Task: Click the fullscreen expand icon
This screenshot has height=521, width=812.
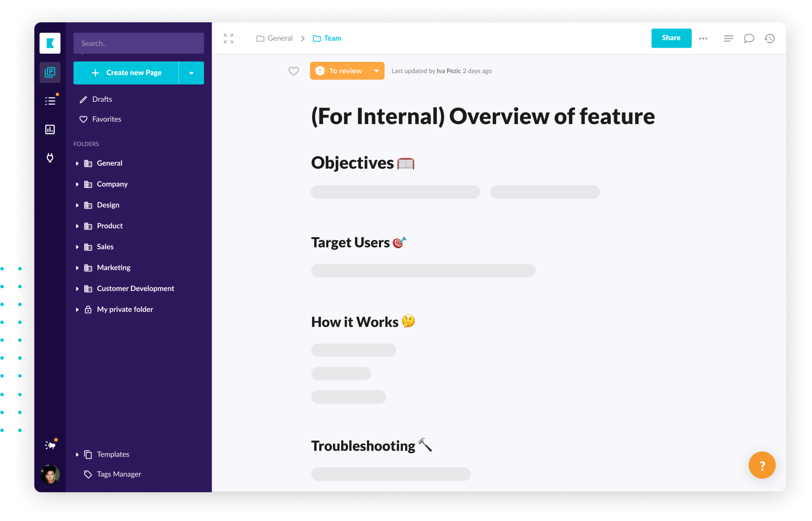Action: [228, 39]
